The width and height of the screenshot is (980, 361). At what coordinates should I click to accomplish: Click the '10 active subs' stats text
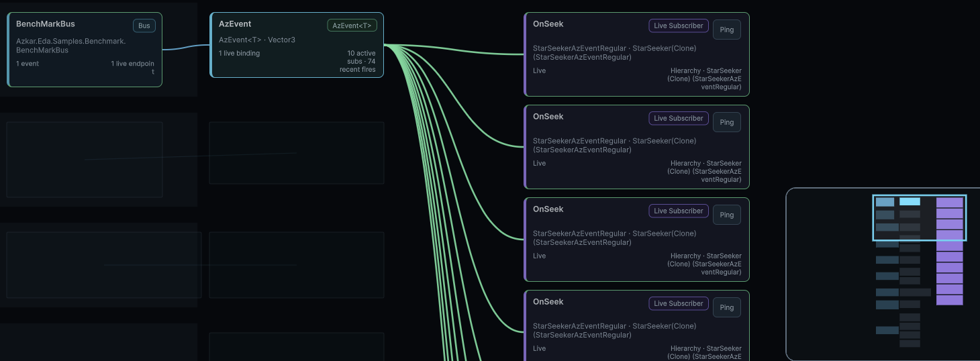[360, 54]
